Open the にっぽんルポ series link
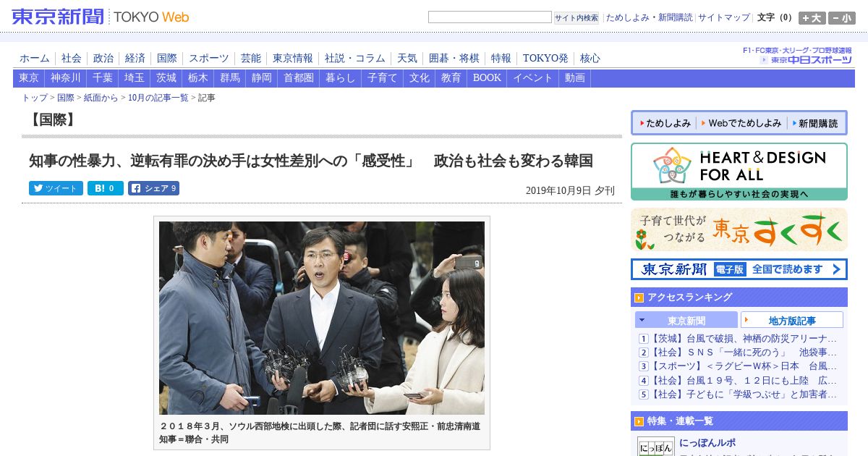 [x=707, y=443]
